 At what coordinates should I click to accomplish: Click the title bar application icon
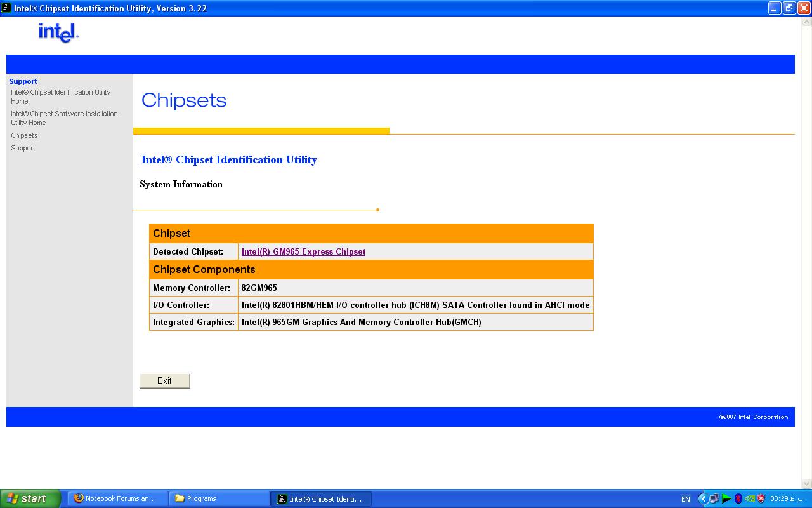6,8
